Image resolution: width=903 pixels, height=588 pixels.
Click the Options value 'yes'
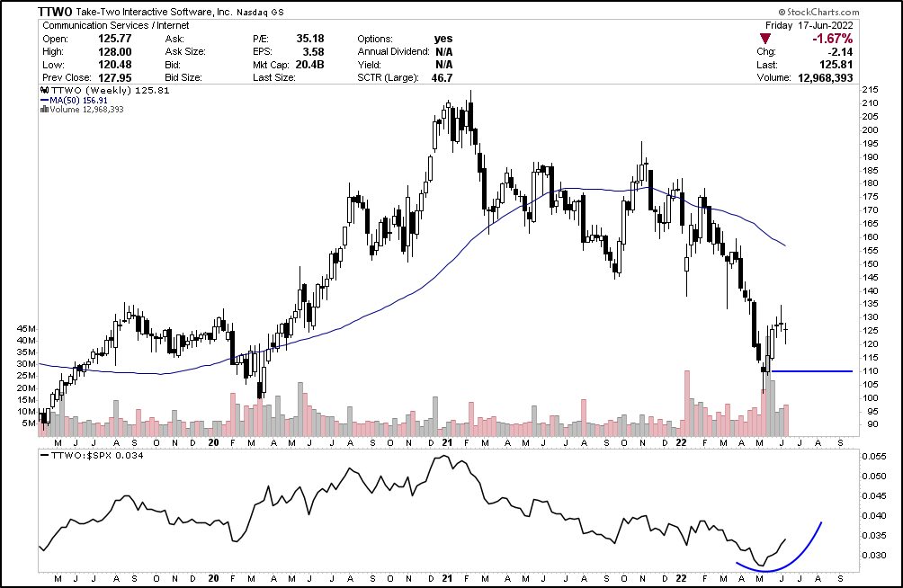[443, 39]
